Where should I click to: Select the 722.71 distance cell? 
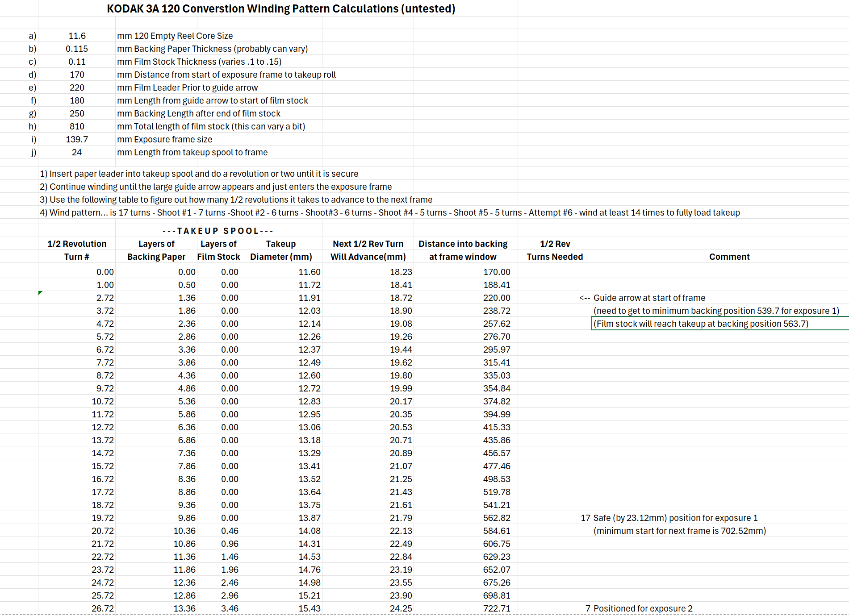(x=497, y=608)
